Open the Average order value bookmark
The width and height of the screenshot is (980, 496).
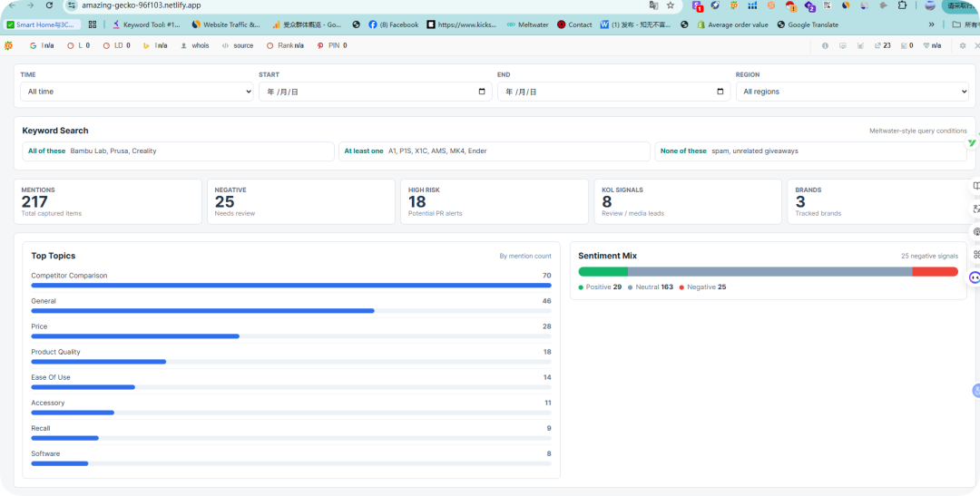click(732, 24)
